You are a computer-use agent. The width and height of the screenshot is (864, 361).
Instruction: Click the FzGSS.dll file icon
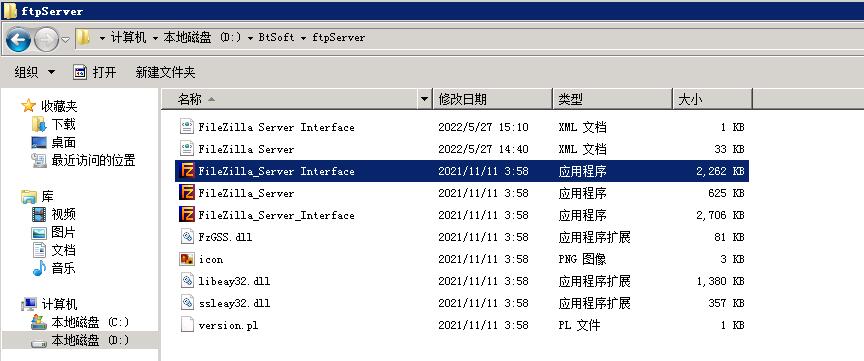pyautogui.click(x=187, y=237)
